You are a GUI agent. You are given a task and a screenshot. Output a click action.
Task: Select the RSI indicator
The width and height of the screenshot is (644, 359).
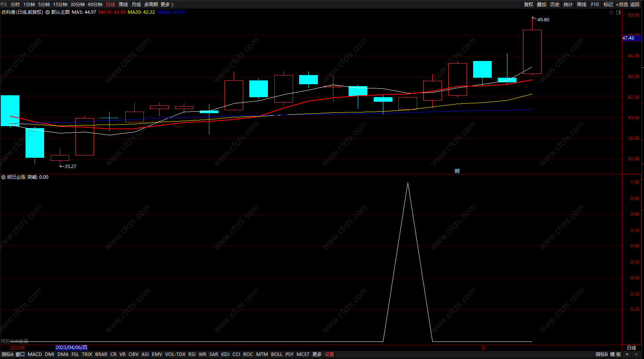click(x=192, y=354)
